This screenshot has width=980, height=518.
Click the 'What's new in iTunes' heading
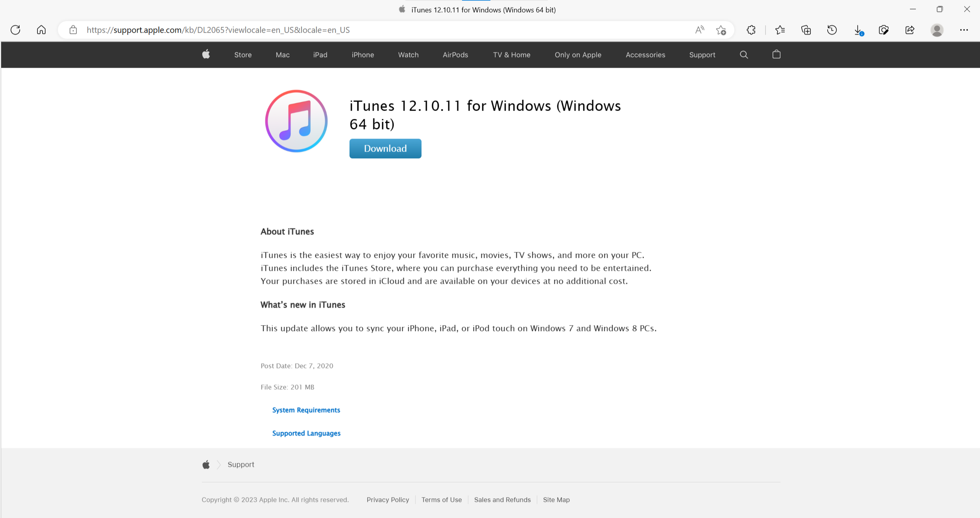click(303, 305)
